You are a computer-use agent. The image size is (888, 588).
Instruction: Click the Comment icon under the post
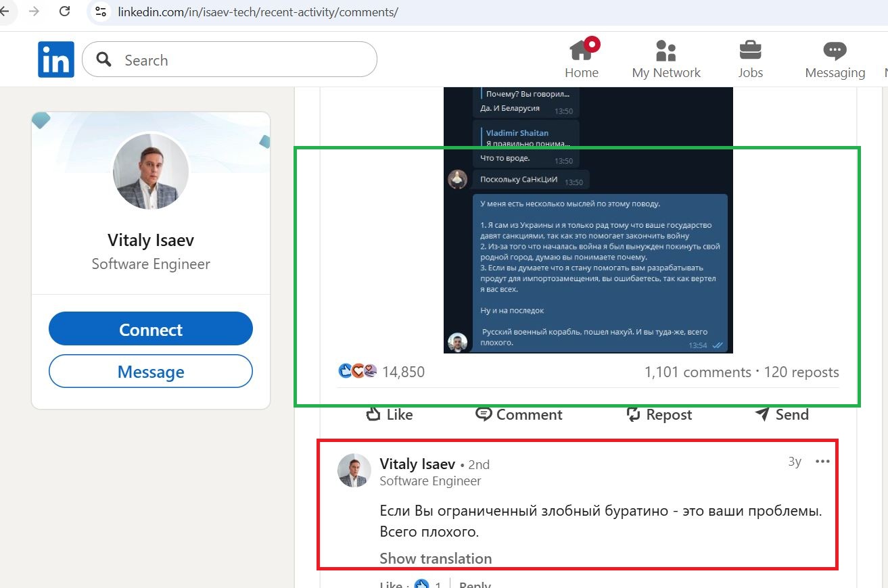click(518, 414)
